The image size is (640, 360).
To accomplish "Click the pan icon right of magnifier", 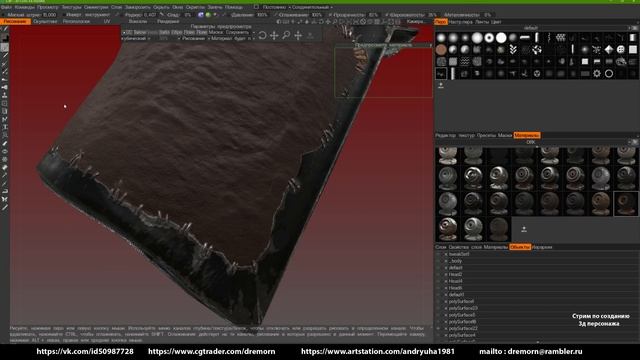I will [298, 36].
